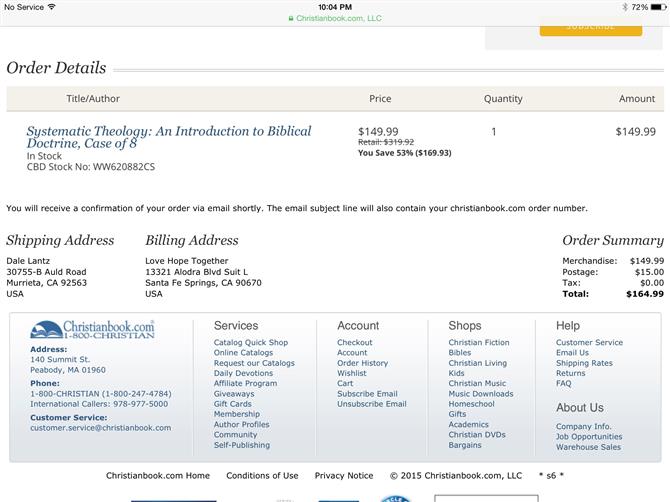Select 13321 Alodra Blvd Suit L line
Image resolution: width=670 pixels, height=502 pixels.
(196, 272)
